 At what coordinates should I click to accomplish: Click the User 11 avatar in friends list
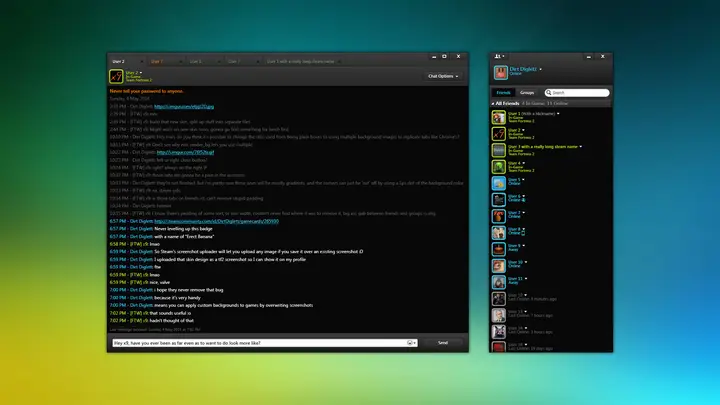click(x=499, y=282)
